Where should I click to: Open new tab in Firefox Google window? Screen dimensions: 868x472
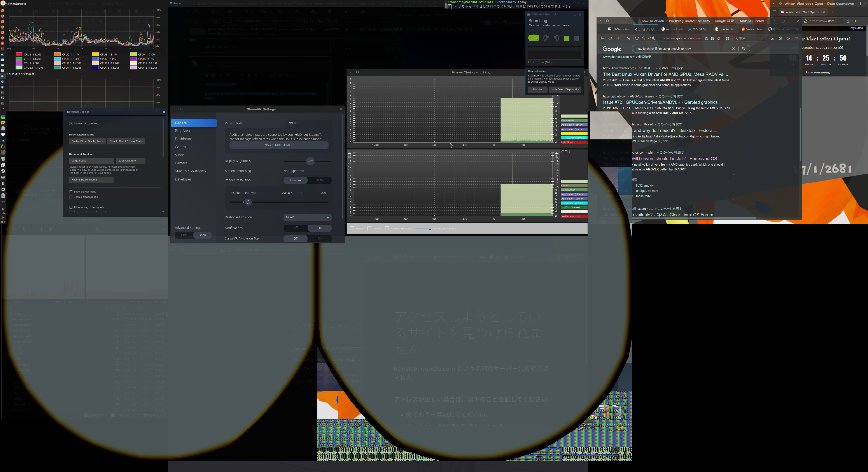797,29
